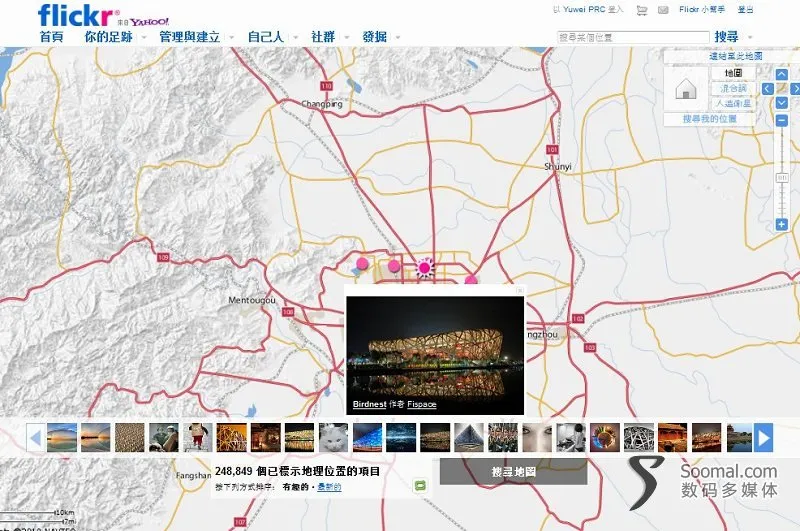Click the 搜尋地圖 button

[x=513, y=472]
